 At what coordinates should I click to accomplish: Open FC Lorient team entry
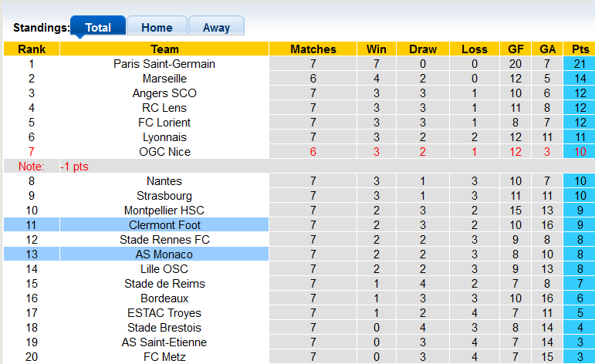[164, 123]
